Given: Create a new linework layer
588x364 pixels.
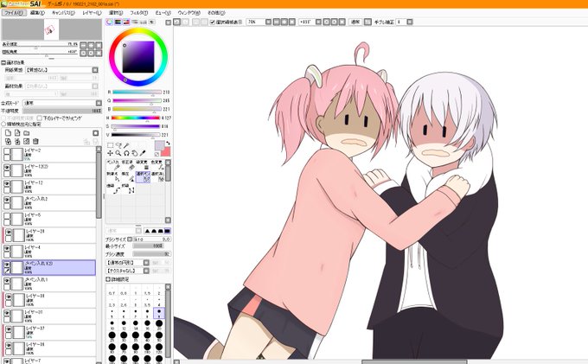Looking at the screenshot, I should (17, 133).
